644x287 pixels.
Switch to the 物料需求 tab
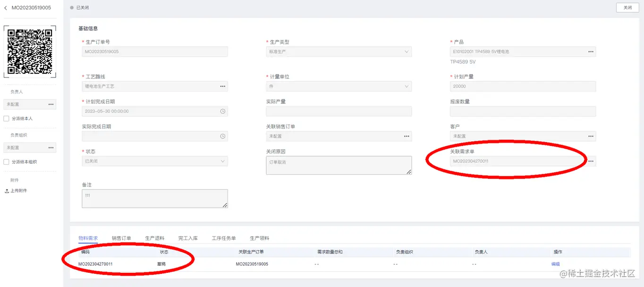point(88,238)
